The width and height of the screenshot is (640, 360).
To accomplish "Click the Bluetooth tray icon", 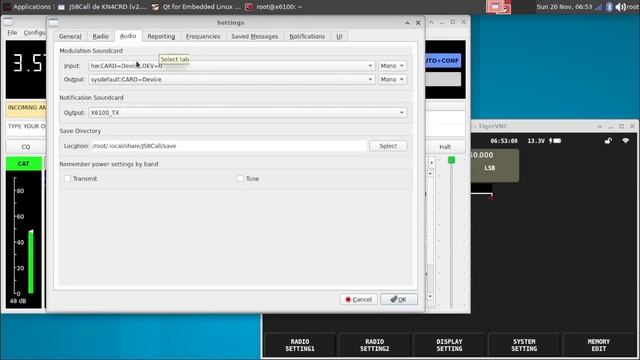I will [x=609, y=7].
